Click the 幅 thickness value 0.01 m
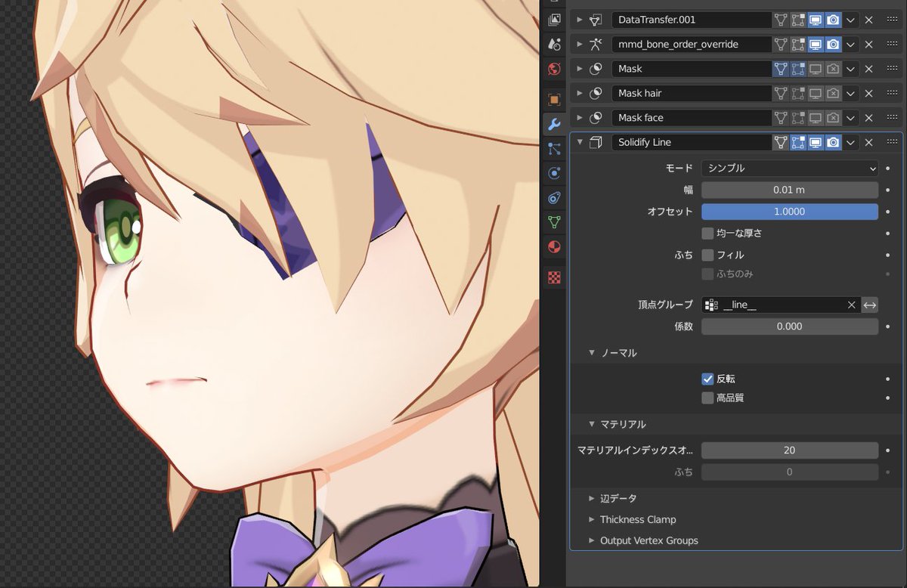Viewport: 907px width, 588px height. point(790,190)
